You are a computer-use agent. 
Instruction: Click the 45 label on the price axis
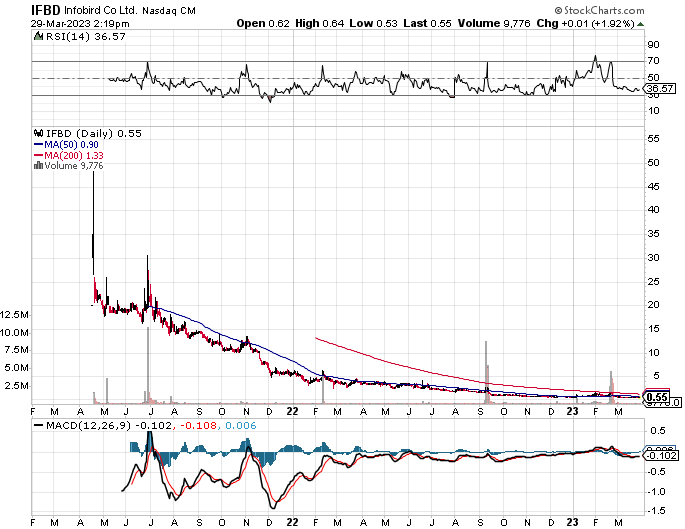point(654,187)
